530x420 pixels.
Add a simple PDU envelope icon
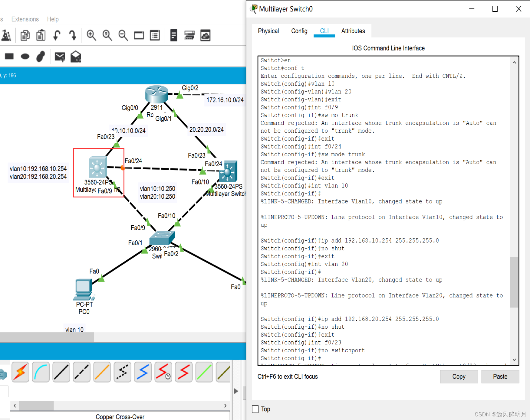tap(59, 57)
